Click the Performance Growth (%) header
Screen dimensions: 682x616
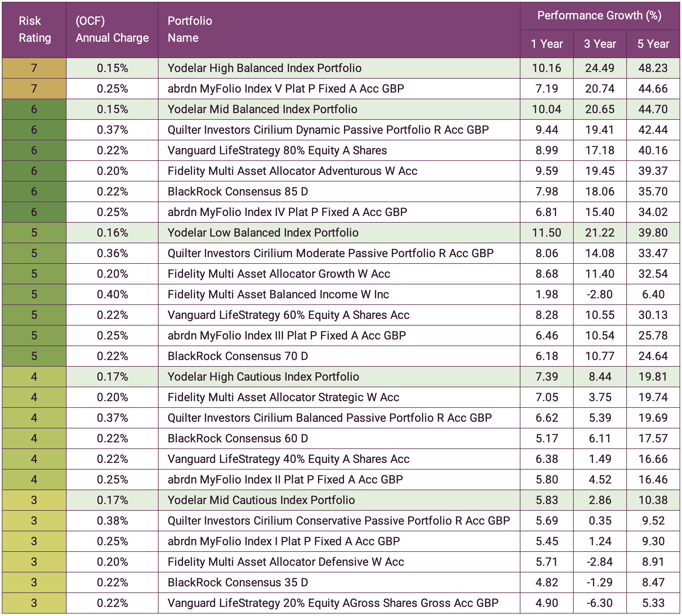click(x=599, y=15)
